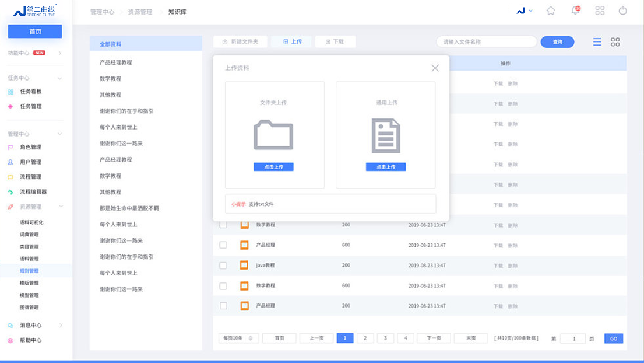Tick the checkbox for bottom 产品经理 row
644x363 pixels.
point(223,306)
